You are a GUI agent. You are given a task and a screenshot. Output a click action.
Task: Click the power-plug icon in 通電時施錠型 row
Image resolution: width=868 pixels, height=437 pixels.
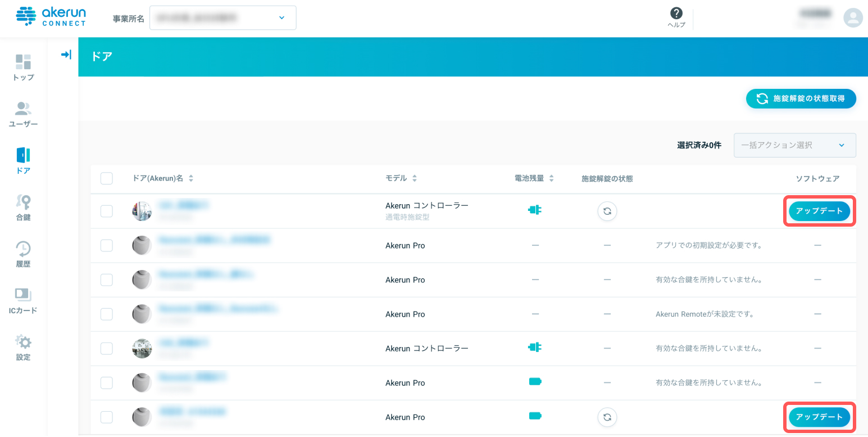pyautogui.click(x=534, y=210)
